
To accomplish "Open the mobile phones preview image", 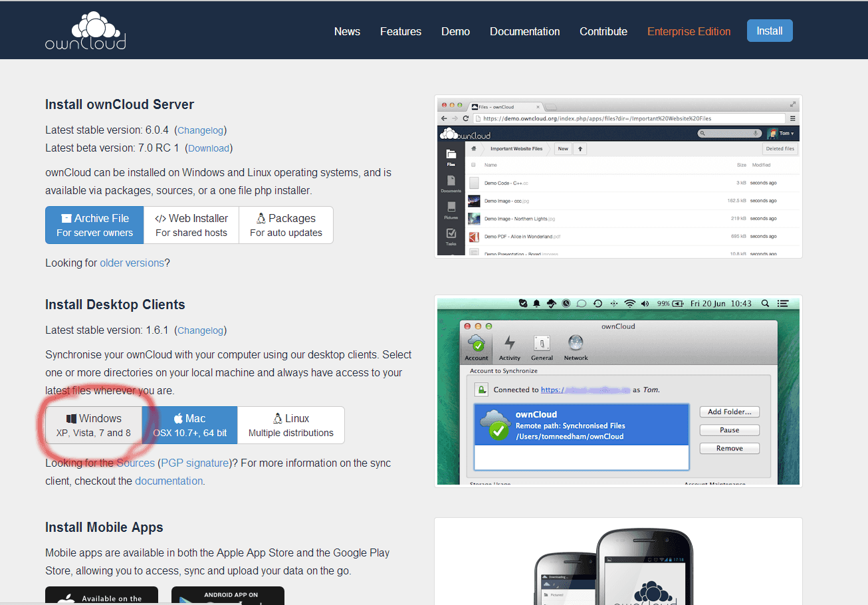I will click(618, 562).
